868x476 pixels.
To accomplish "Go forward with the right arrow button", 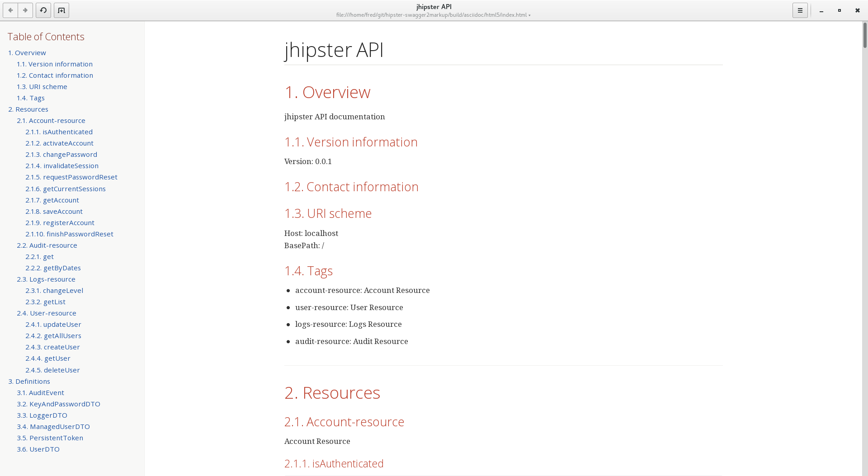I will [x=25, y=10].
